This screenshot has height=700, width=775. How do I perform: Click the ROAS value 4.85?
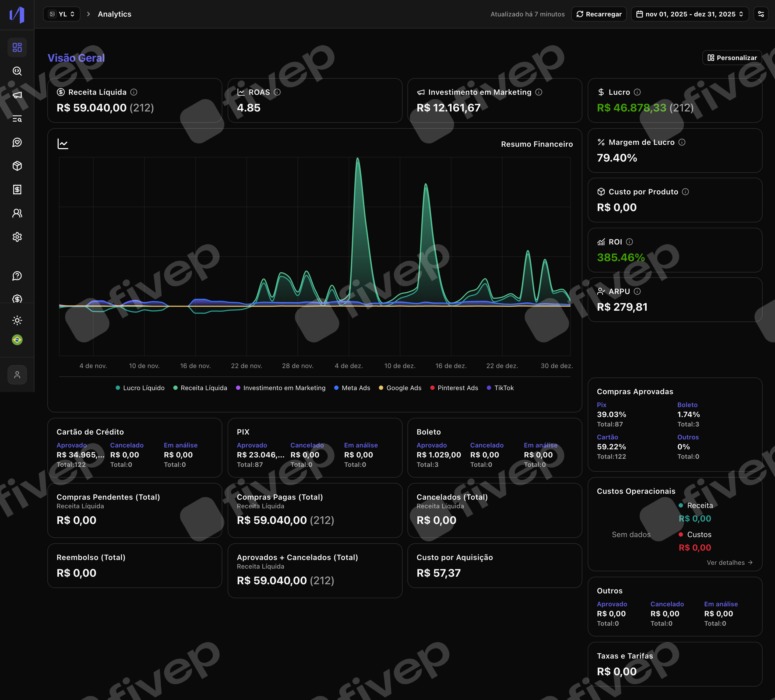[x=249, y=108]
